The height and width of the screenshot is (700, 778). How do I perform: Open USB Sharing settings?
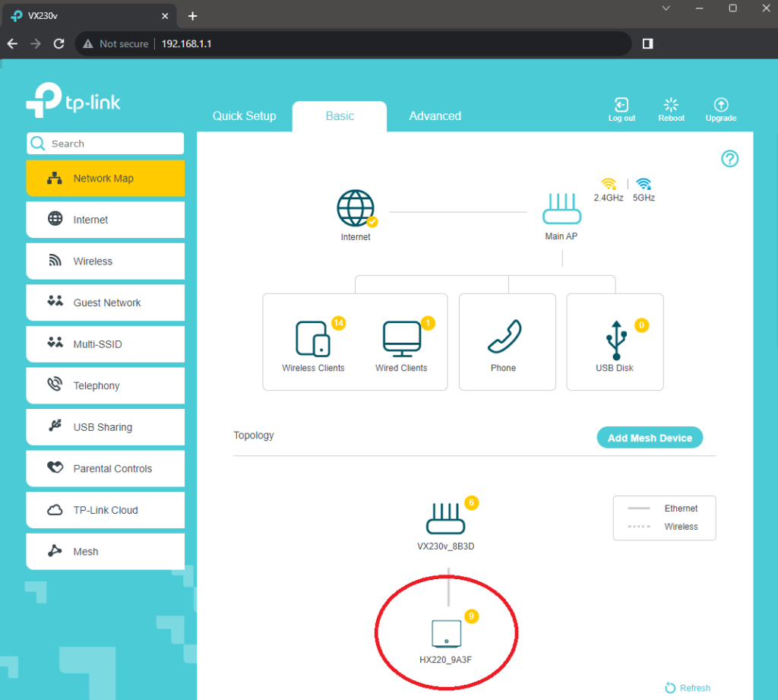pyautogui.click(x=105, y=427)
